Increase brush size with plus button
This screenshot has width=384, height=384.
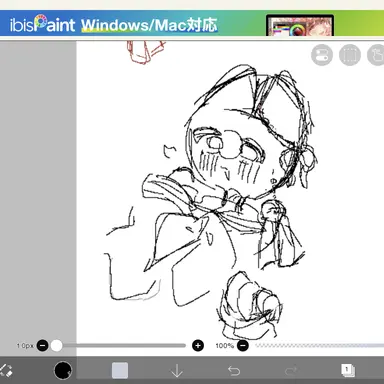point(198,346)
